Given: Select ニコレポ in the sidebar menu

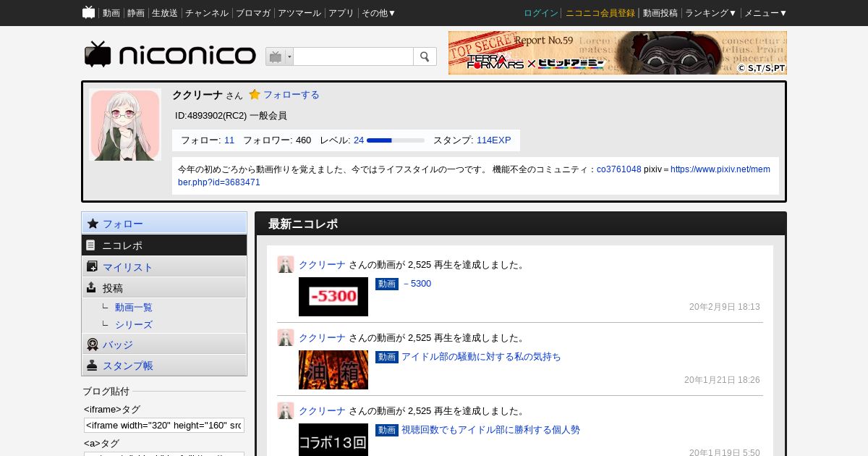Looking at the screenshot, I should pyautogui.click(x=164, y=245).
